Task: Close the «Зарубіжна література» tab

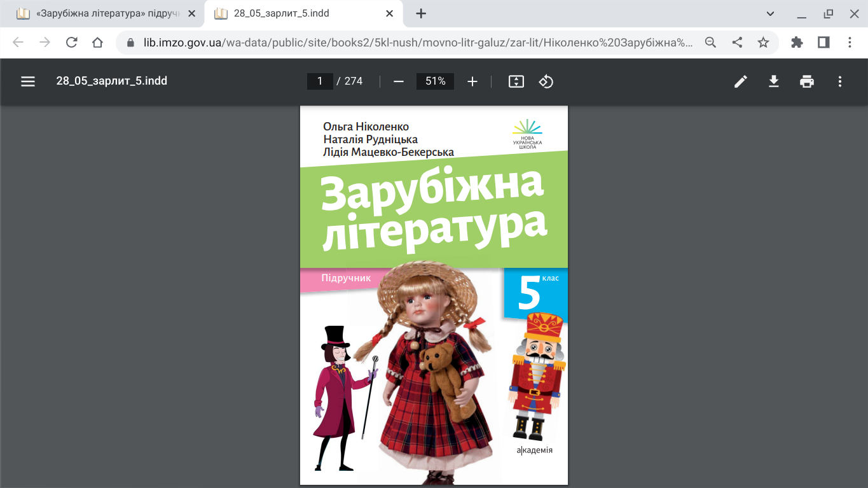Action: 192,13
